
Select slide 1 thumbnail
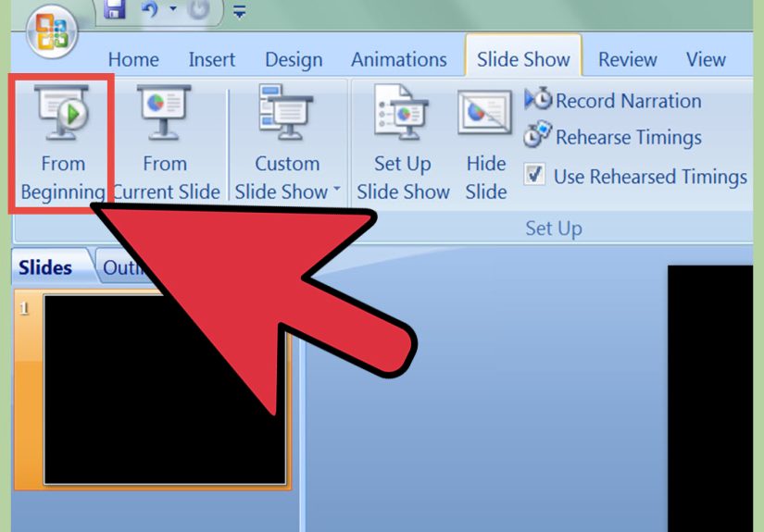point(165,390)
